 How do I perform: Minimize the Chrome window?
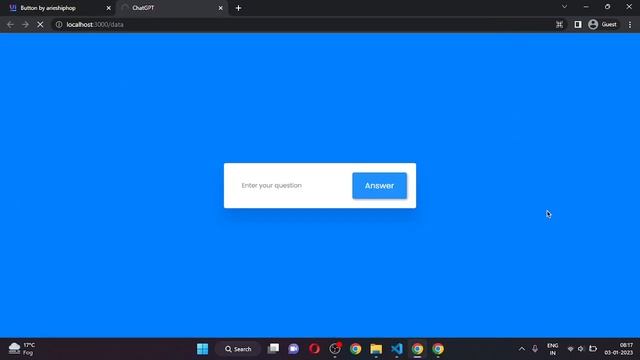[x=586, y=7]
